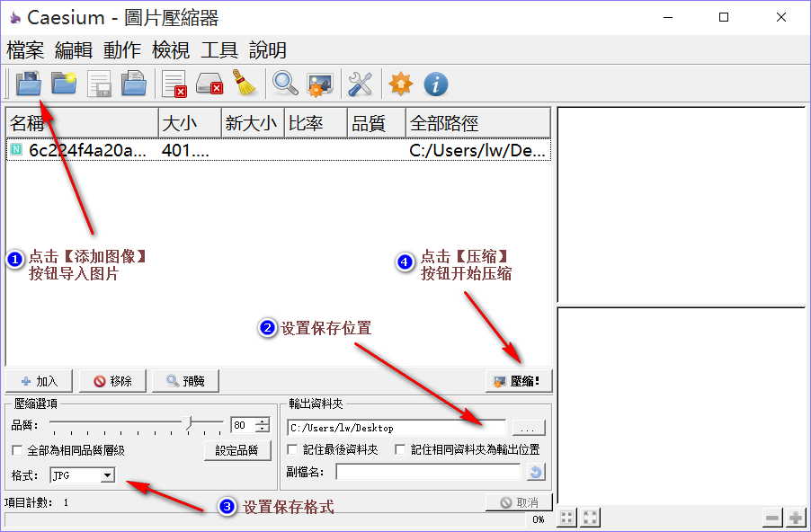The width and height of the screenshot is (811, 532).
Task: Click the Open Folder toolbar icon
Action: [x=64, y=84]
